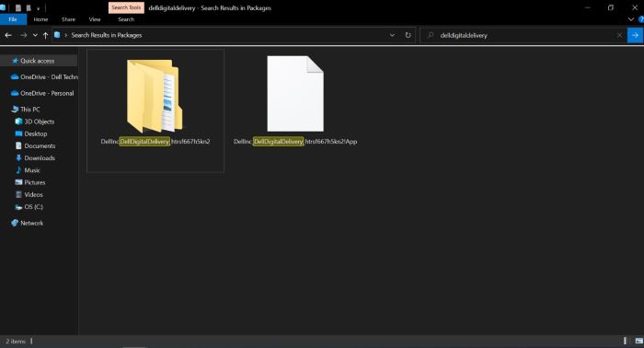Open the Search Tools tab
Image resolution: width=644 pixels, height=348 pixels.
click(126, 7)
